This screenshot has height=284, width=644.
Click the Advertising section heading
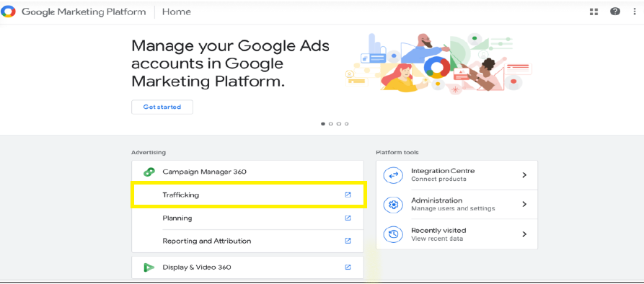click(149, 152)
